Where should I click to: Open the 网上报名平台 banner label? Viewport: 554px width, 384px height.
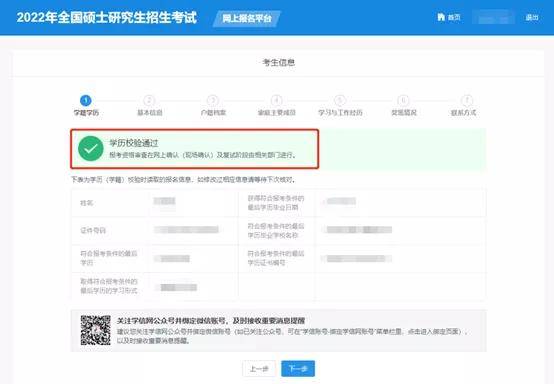(247, 18)
